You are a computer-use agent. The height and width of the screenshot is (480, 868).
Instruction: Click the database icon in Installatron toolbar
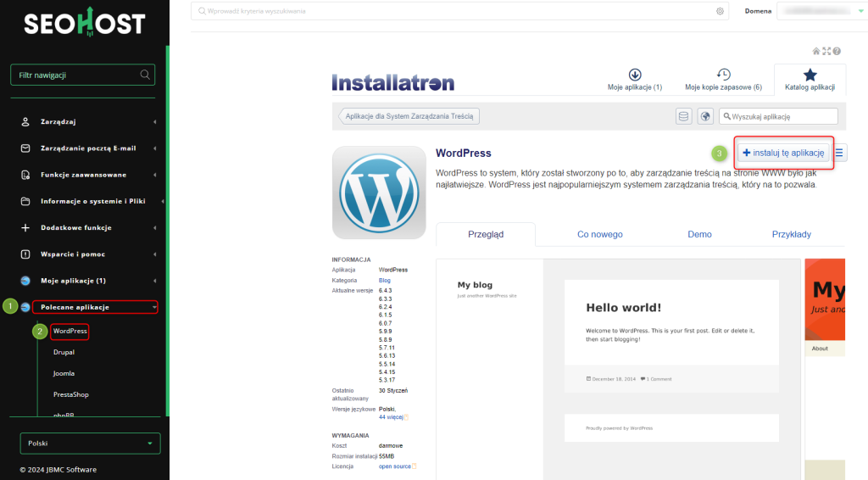click(684, 116)
